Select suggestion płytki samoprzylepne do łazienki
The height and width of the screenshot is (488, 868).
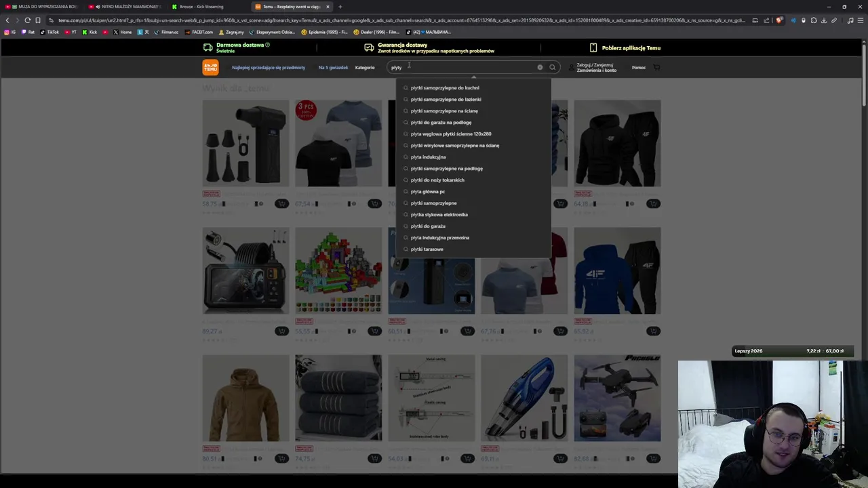tap(473, 99)
